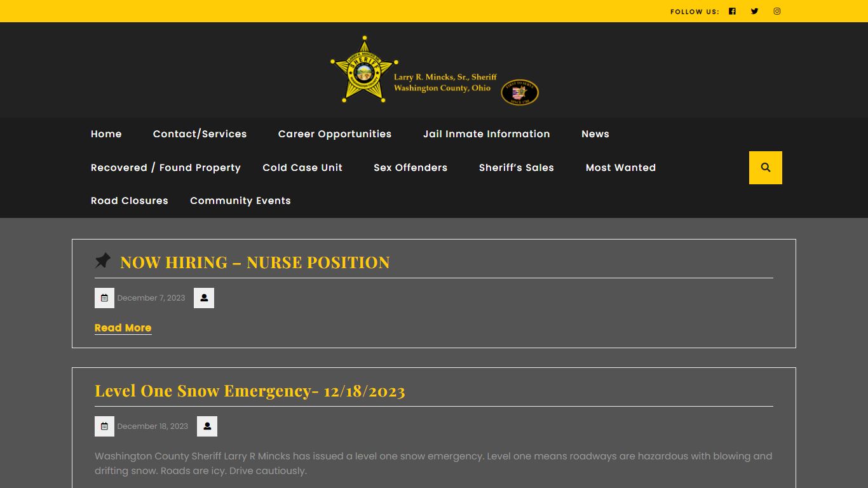868x488 pixels.
Task: Click the December 18, 2023 date link
Action: tap(153, 426)
